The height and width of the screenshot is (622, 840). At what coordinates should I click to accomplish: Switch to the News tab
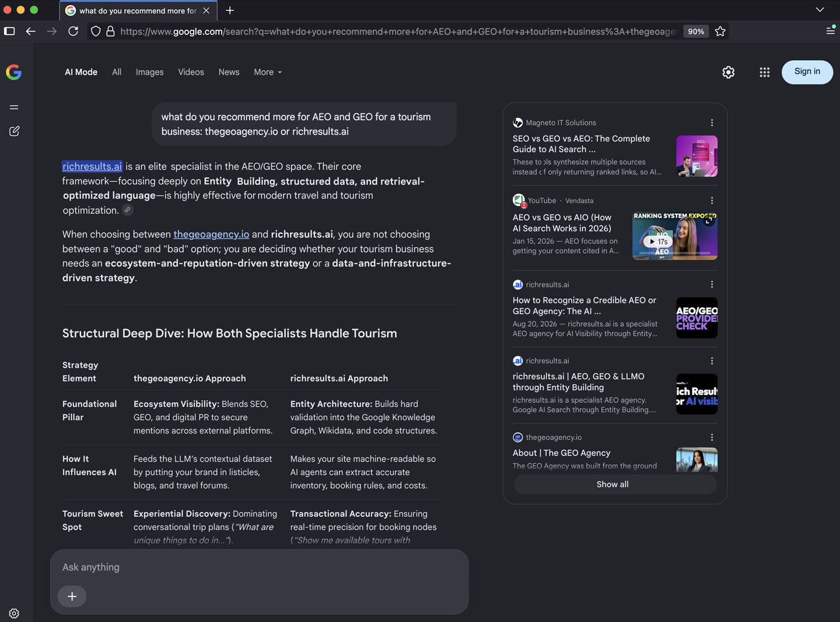click(229, 72)
